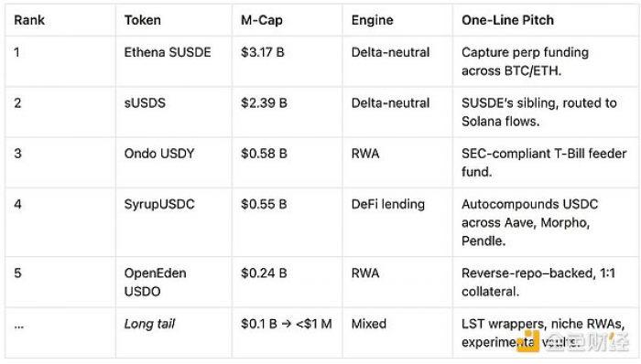
Task: Click the $0.58 B market cap
Action: (264, 154)
